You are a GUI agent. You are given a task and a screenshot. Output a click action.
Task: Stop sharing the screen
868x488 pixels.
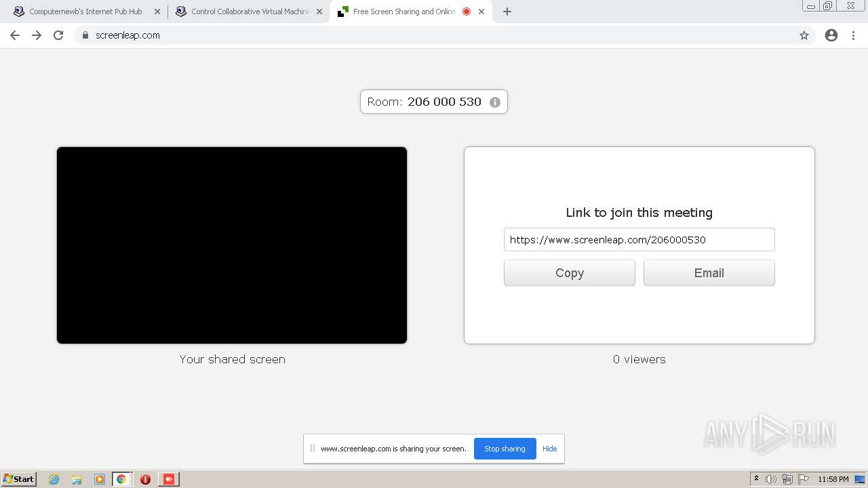(505, 449)
